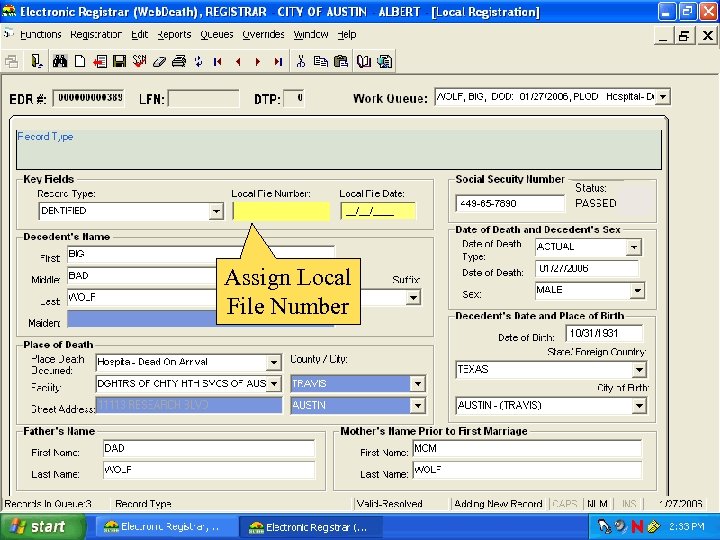Click the yellow Local File Number field
Image resolution: width=720 pixels, height=540 pixels.
tap(281, 211)
